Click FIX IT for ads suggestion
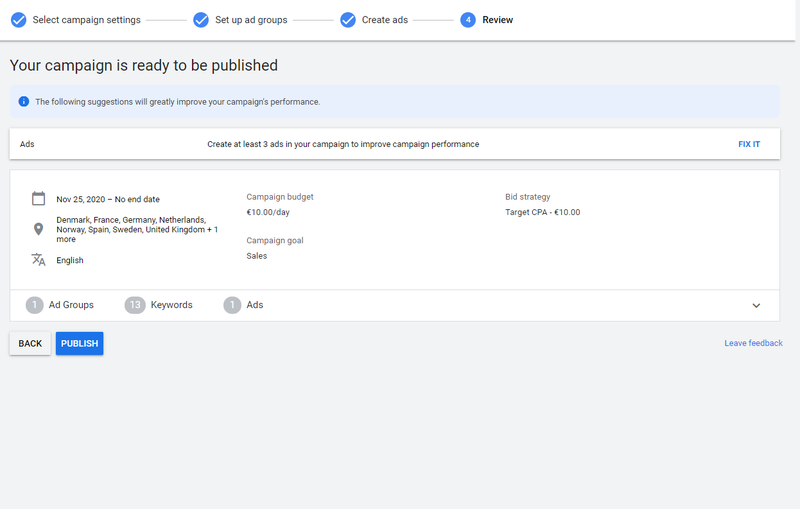Viewport: 800px width, 509px height. pos(749,144)
